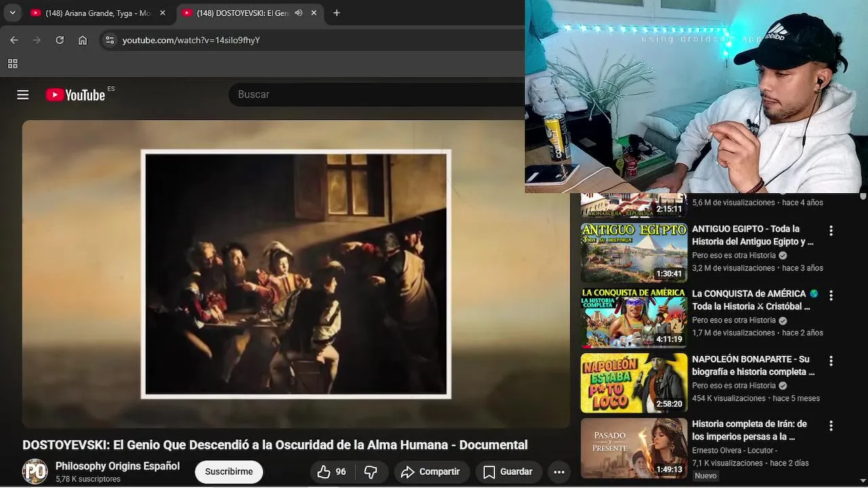Go to YouTube home via logo
The height and width of the screenshot is (488, 868).
[x=75, y=95]
